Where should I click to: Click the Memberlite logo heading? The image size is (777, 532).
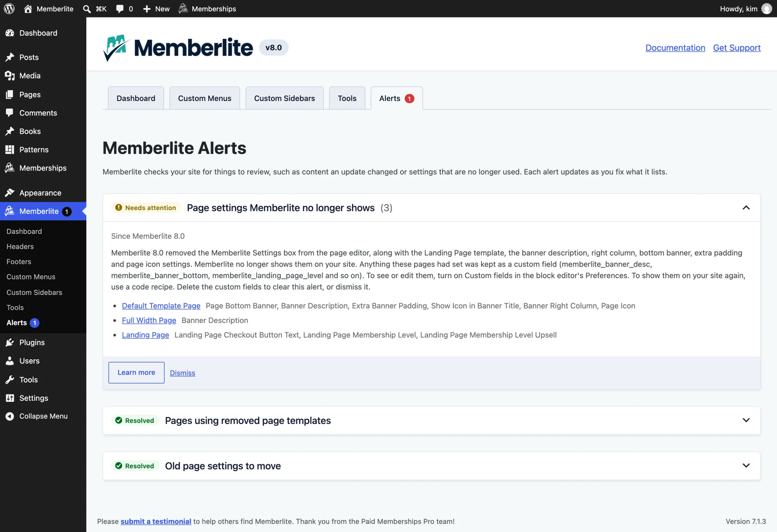click(x=178, y=47)
